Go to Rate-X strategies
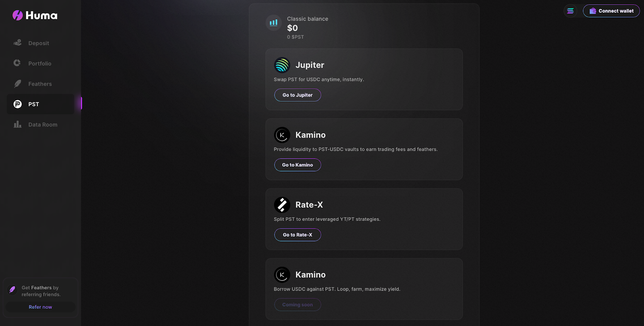Screen dimensions: 644x326 tap(297, 235)
